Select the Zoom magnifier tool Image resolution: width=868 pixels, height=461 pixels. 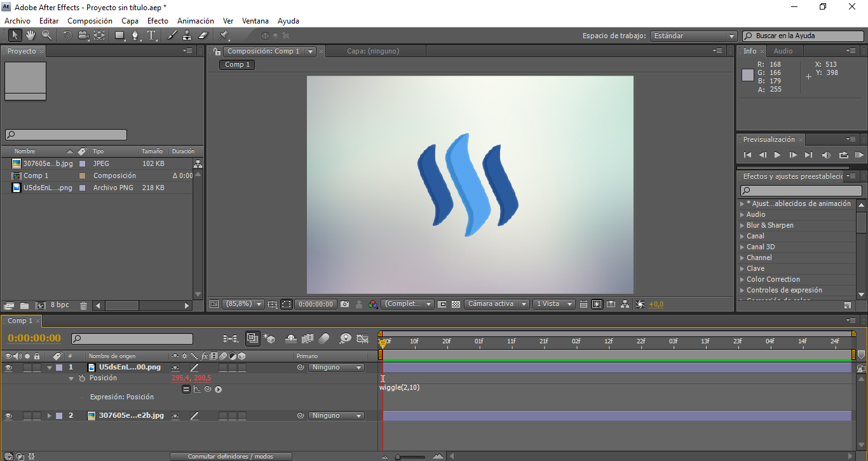pos(46,36)
